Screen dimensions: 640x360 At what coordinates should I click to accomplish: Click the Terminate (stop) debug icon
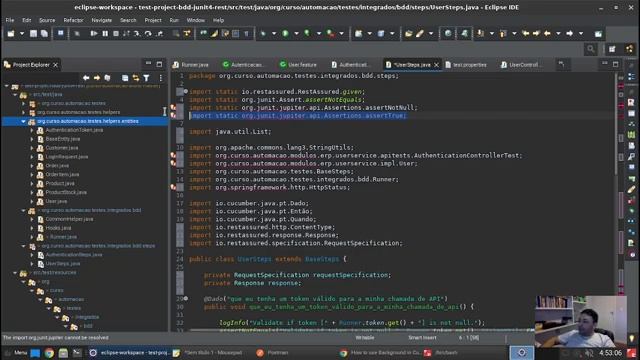point(116,33)
